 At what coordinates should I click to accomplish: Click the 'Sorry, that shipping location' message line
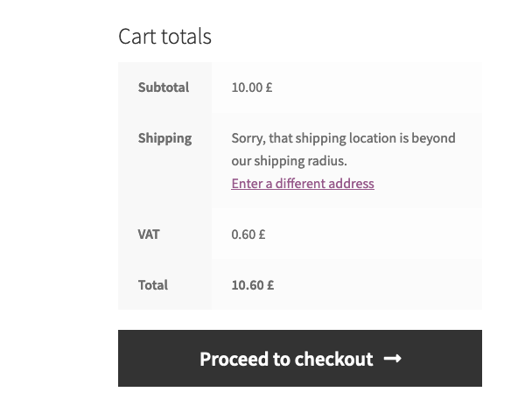point(343,138)
